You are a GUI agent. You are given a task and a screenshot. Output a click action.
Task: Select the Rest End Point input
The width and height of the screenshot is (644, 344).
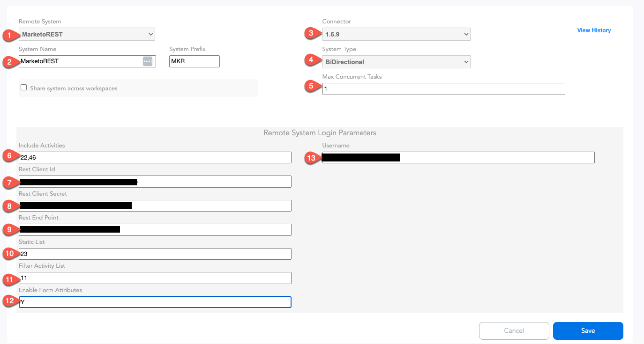tap(155, 230)
